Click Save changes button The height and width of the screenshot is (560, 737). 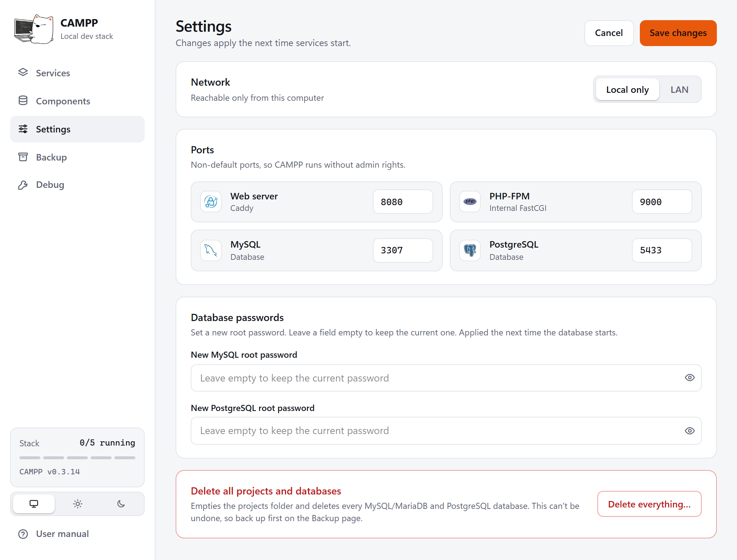(678, 33)
